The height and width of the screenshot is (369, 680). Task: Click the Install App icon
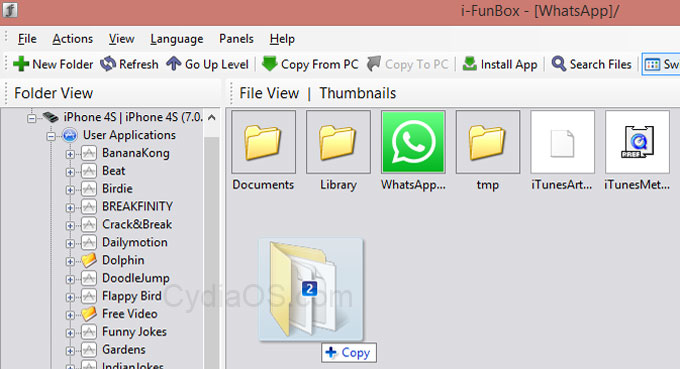(470, 64)
